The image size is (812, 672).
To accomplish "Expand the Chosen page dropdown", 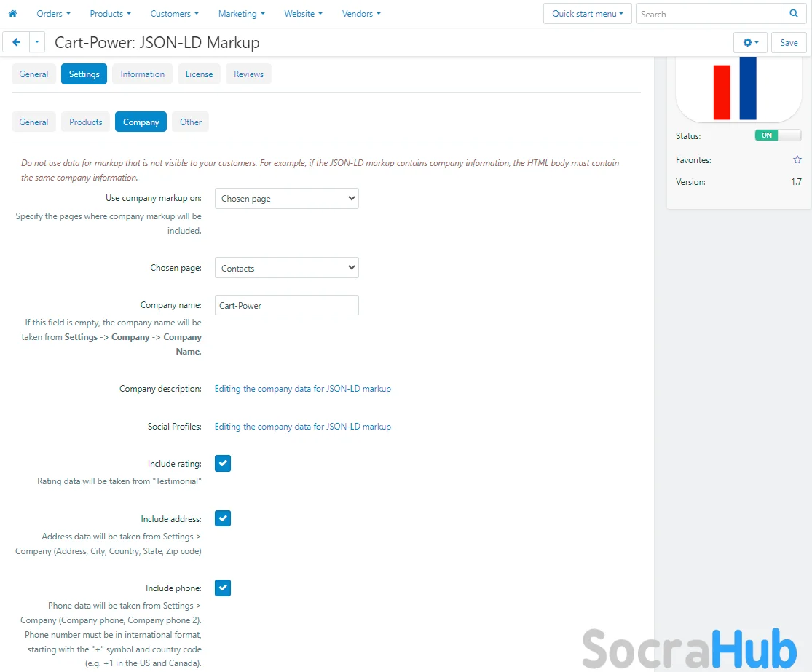I will [x=286, y=269].
